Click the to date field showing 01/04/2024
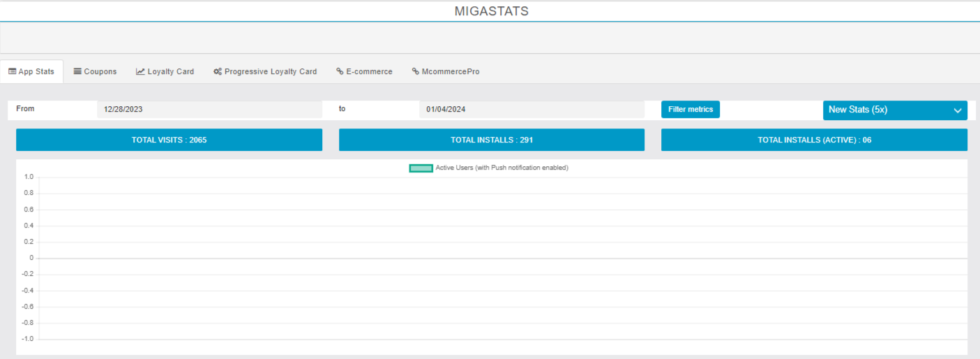This screenshot has width=980, height=359. click(532, 110)
